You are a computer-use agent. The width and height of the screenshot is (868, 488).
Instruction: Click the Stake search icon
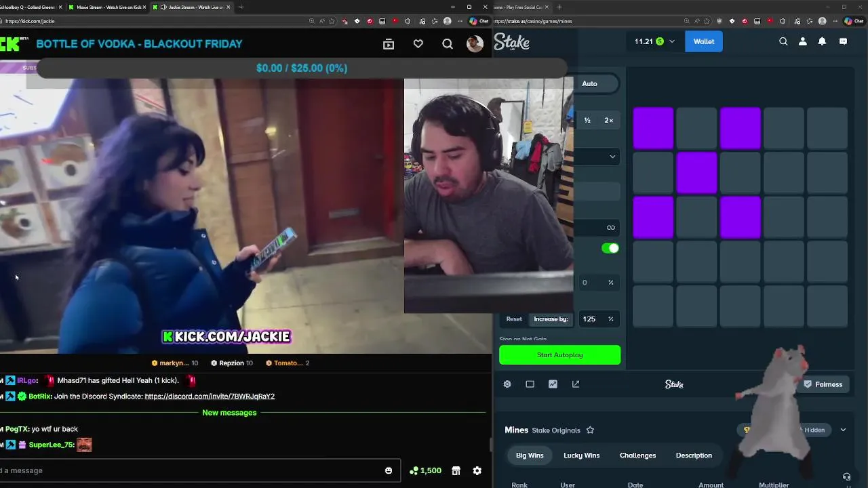coord(783,41)
